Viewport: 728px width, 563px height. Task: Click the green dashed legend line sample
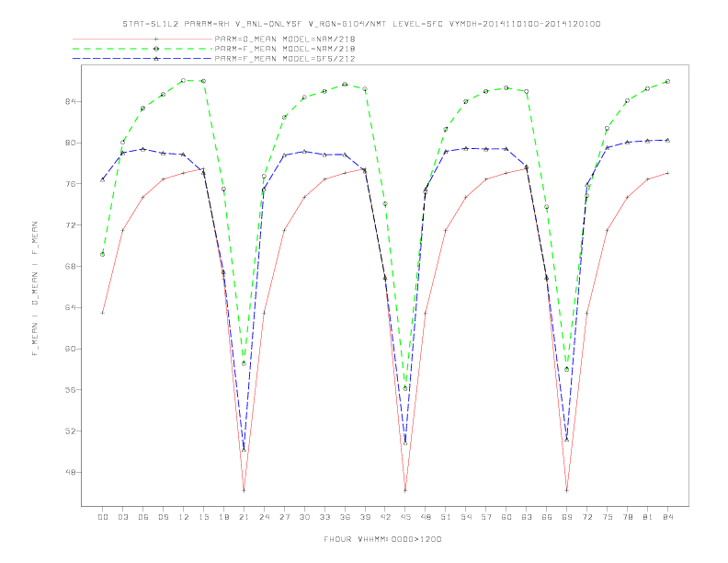coord(142,49)
